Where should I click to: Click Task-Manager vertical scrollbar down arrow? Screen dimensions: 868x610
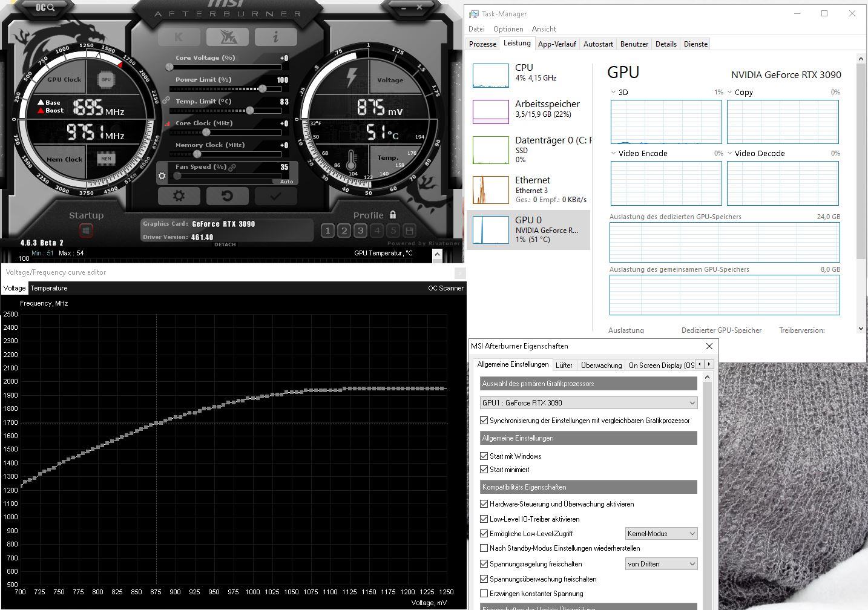click(x=861, y=329)
